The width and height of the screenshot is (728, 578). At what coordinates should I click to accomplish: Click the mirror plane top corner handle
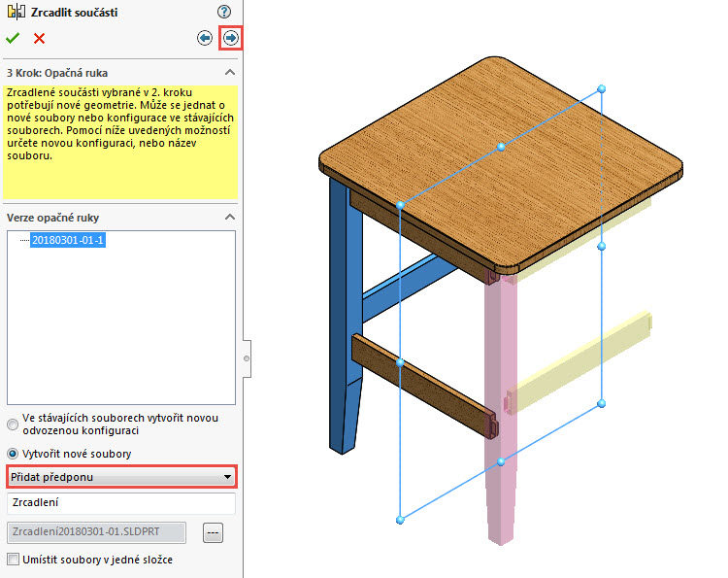pos(601,88)
